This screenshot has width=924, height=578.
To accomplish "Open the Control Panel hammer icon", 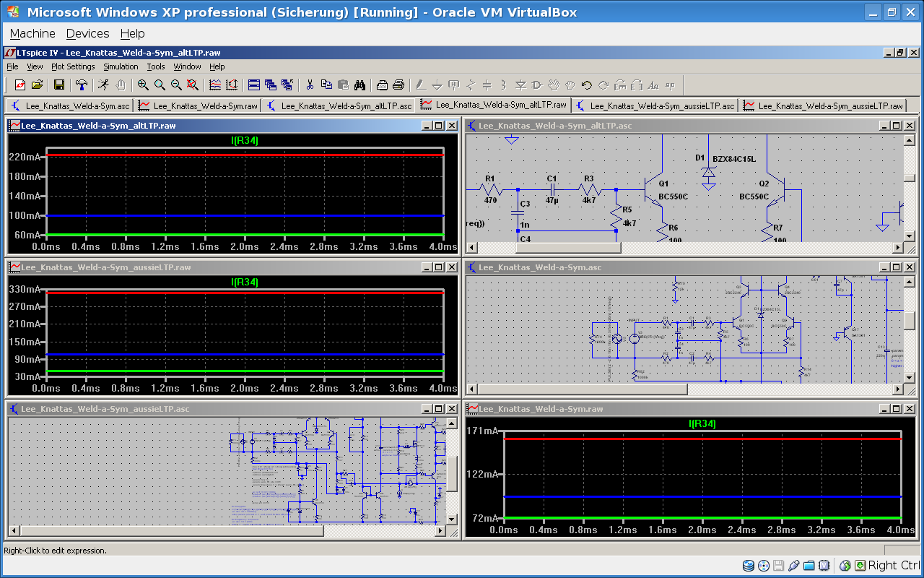I will point(82,85).
